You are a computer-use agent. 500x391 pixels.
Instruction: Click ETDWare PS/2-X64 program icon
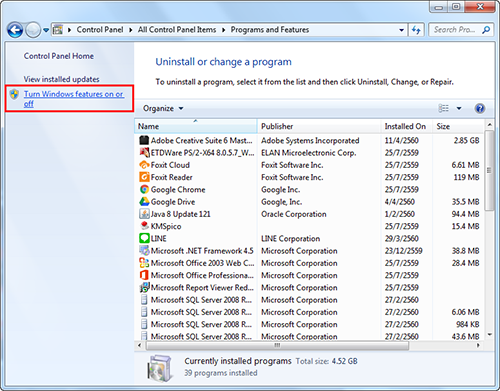[x=144, y=153]
